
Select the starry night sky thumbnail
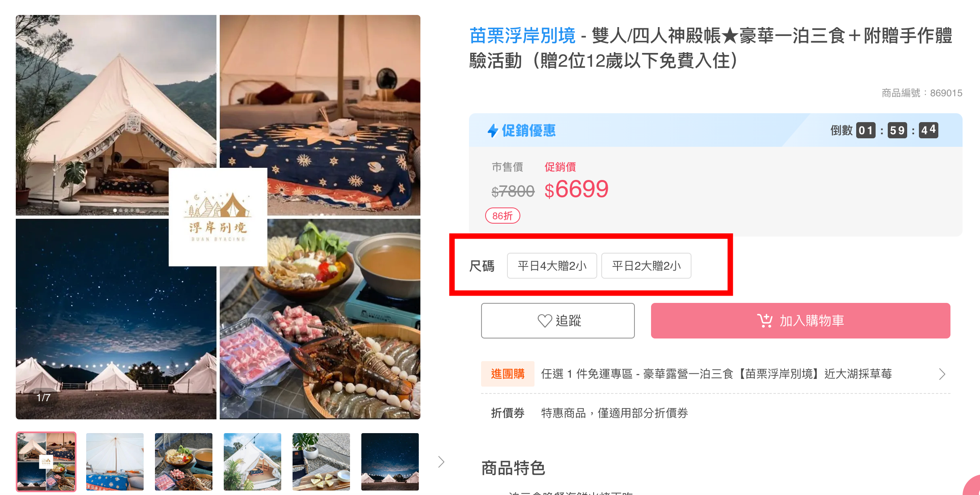coord(390,462)
